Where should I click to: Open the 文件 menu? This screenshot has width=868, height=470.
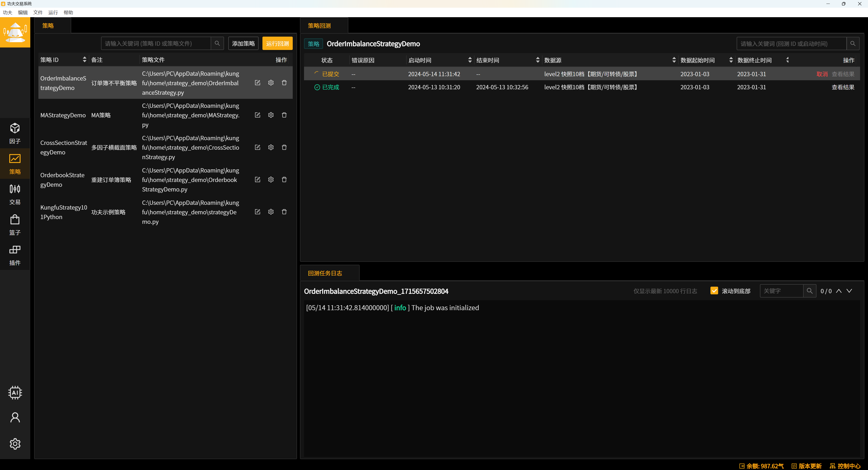point(38,12)
